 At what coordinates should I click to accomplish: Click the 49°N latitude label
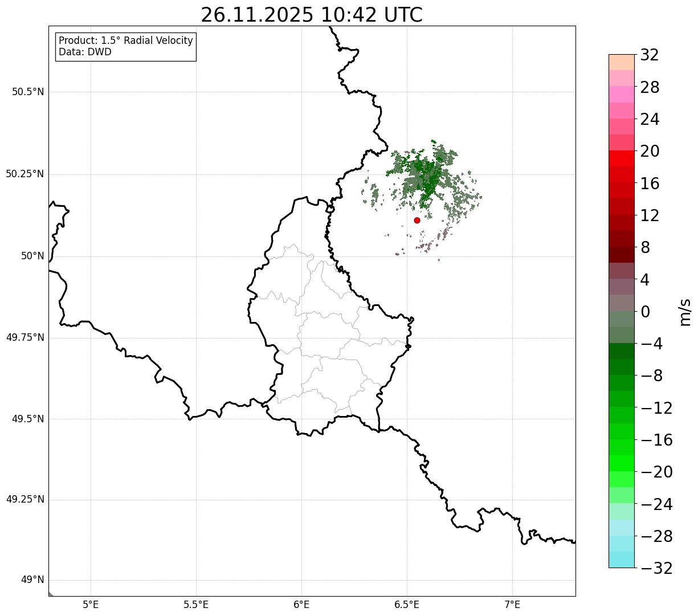point(32,580)
